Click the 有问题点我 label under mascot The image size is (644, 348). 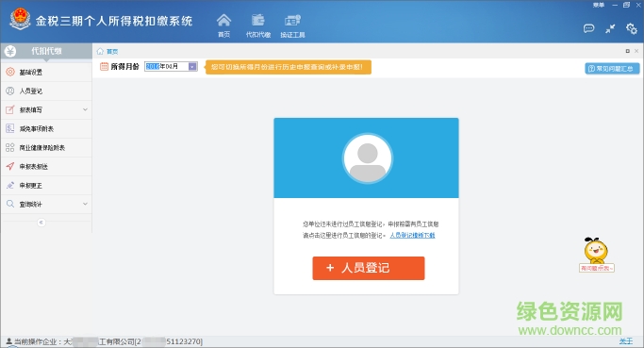(596, 268)
